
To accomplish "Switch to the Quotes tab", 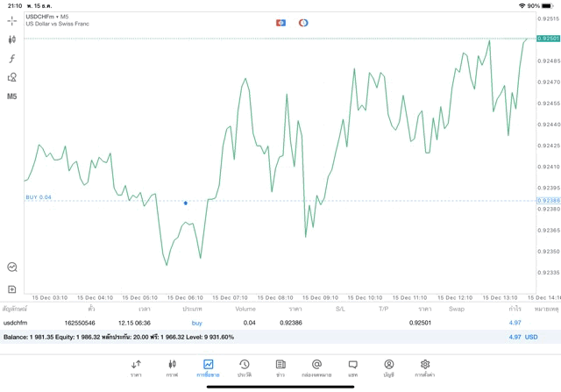I will coord(136,367).
